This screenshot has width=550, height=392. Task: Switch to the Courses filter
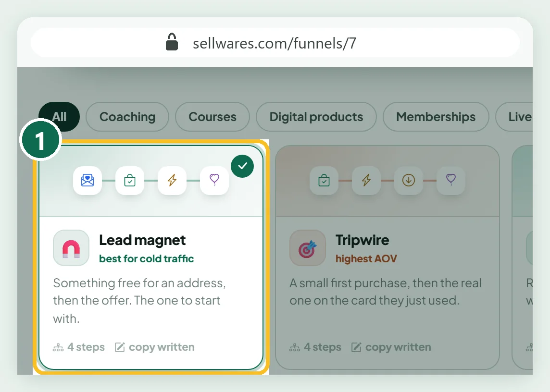tap(212, 117)
